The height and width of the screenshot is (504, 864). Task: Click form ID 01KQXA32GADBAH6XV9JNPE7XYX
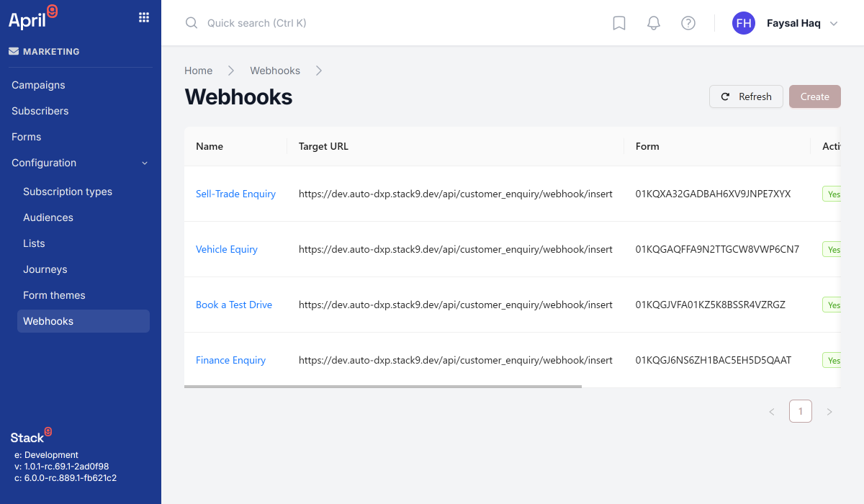(x=713, y=194)
